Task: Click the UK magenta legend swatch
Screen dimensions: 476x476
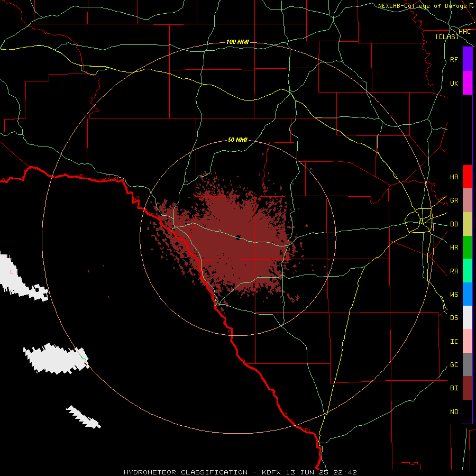Action: pyautogui.click(x=467, y=83)
